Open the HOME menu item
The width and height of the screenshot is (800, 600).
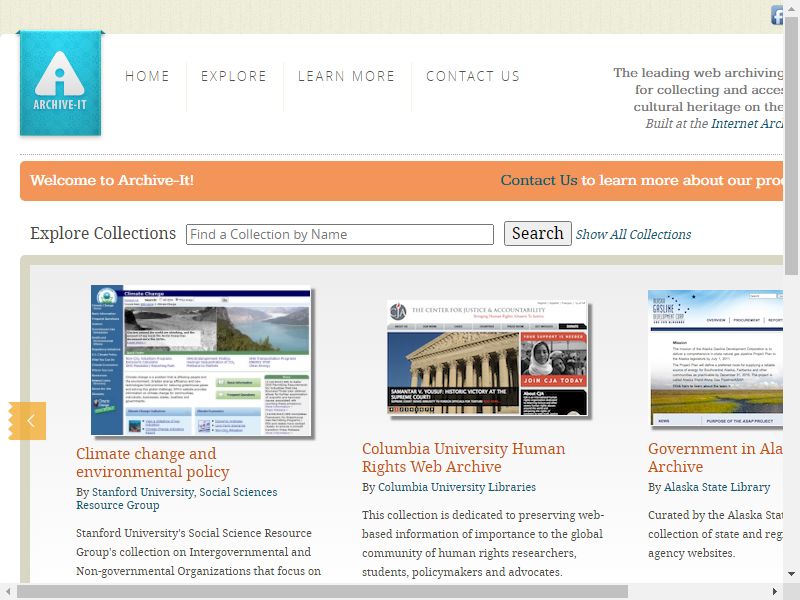click(x=147, y=76)
